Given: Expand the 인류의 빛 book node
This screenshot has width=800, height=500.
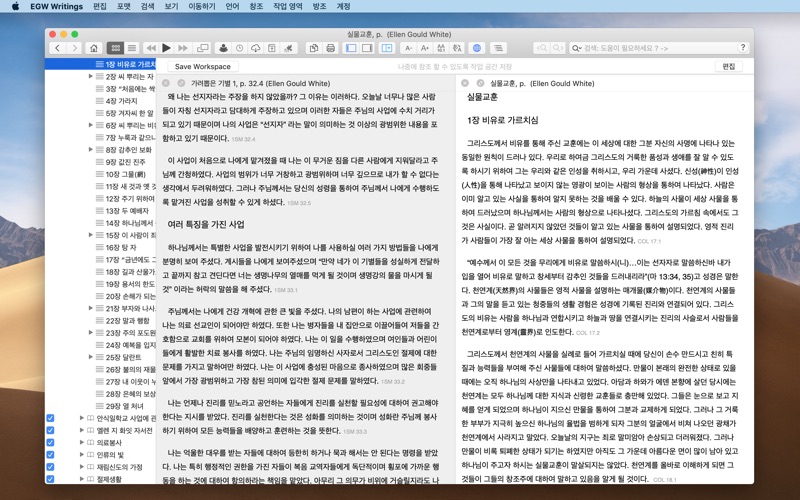Looking at the screenshot, I should pos(82,455).
